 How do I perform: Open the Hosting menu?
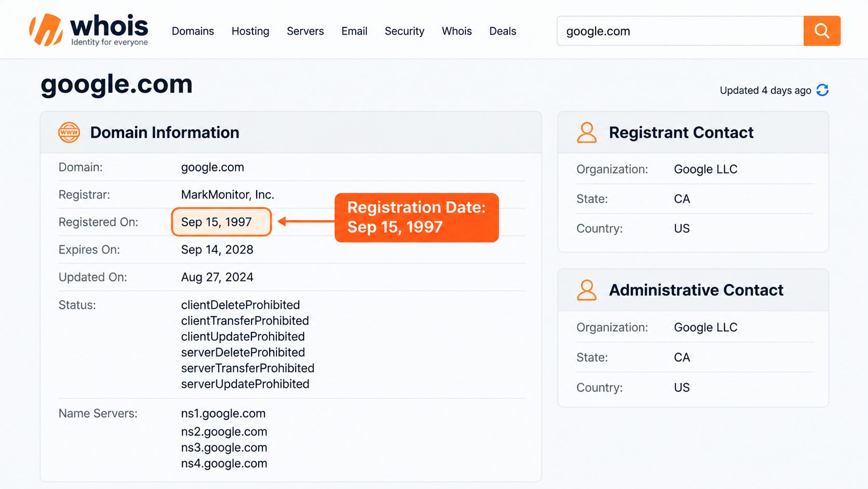coord(250,31)
